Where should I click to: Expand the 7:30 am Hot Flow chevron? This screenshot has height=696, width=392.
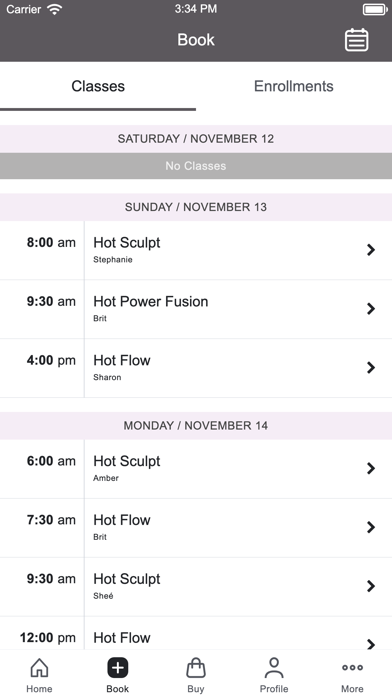point(371,527)
